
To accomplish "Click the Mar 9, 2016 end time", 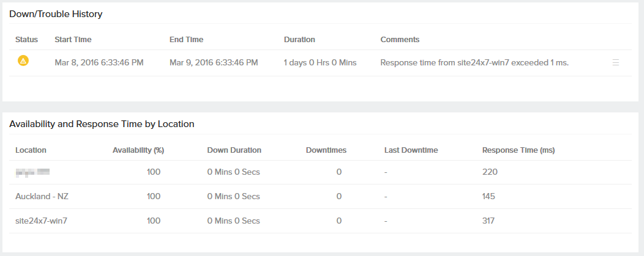I will (214, 62).
